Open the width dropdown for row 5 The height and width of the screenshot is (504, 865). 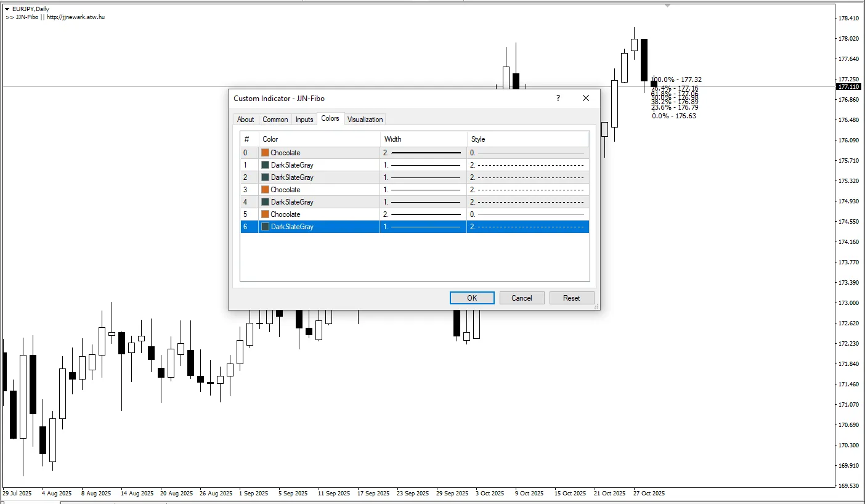423,214
